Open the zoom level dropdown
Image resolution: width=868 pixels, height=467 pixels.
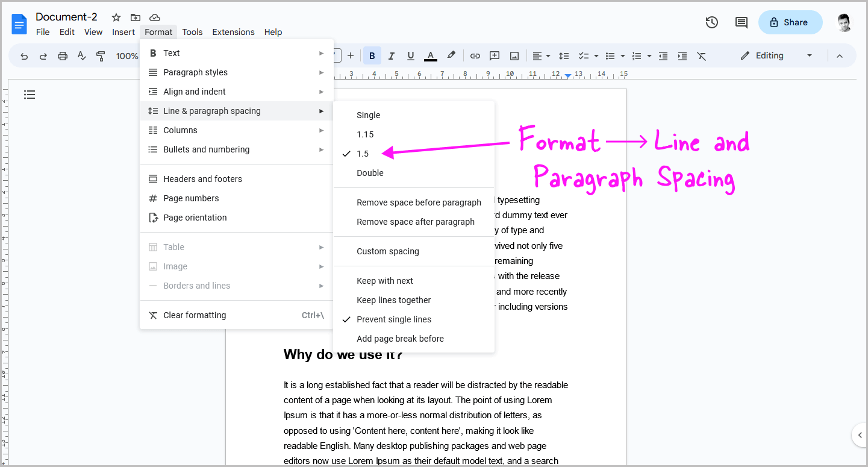coord(127,55)
